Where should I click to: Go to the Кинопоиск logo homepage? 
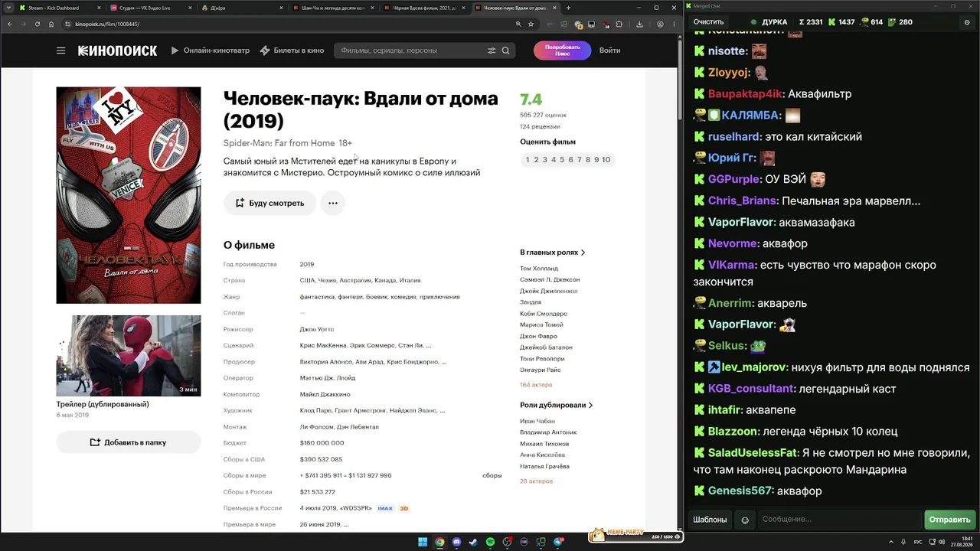pos(117,51)
